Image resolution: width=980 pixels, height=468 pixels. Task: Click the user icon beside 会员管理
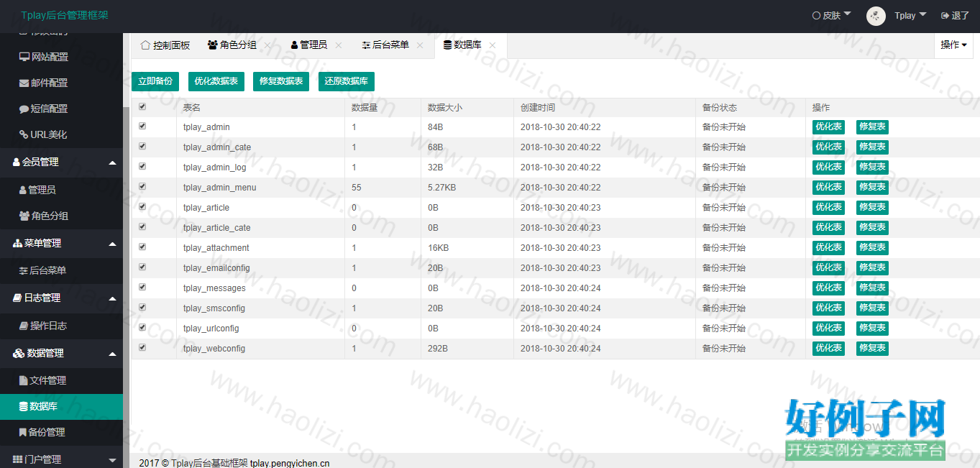[17, 162]
